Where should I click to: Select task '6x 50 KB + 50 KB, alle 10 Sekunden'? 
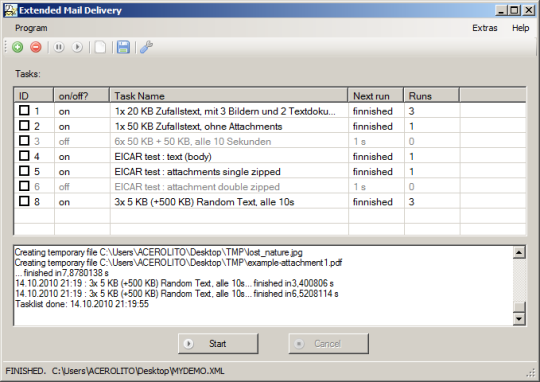point(193,142)
